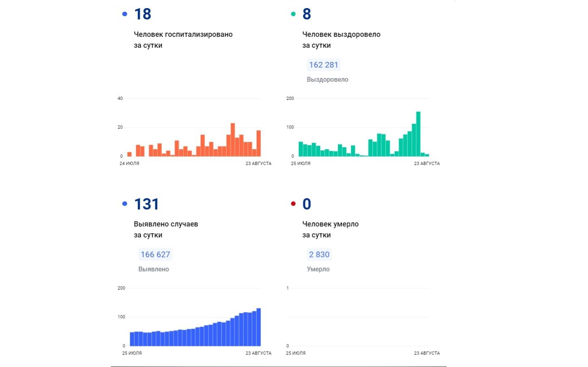Open the total recovered badge "162 281"

point(324,65)
